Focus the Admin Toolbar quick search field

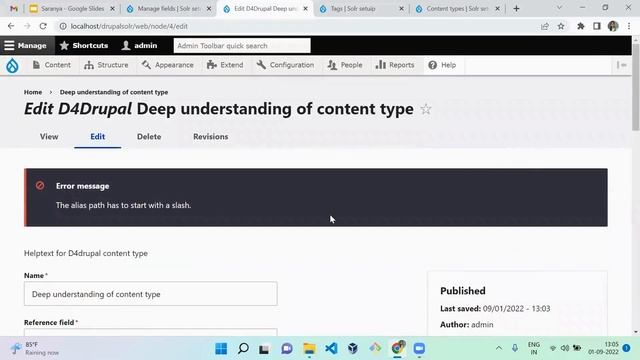tap(242, 46)
